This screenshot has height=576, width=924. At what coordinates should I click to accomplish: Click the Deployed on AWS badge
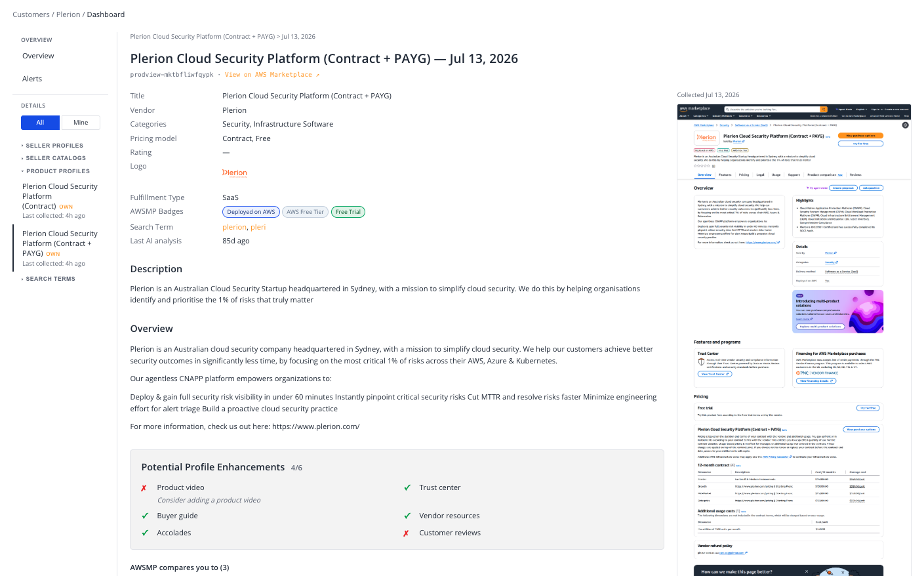pos(251,212)
